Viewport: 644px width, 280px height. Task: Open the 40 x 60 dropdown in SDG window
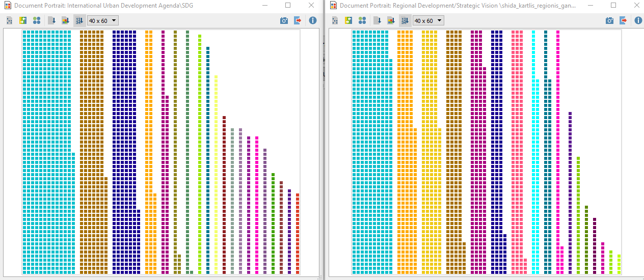(103, 21)
